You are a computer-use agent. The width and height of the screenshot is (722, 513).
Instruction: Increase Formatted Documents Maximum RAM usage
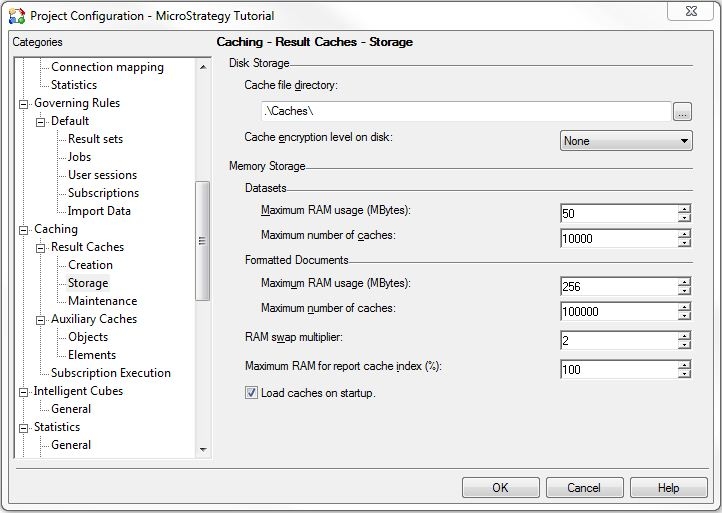(x=684, y=282)
